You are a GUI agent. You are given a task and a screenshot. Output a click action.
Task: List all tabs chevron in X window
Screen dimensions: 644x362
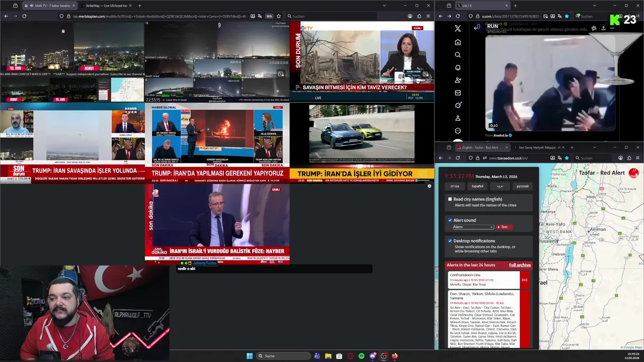click(595, 6)
